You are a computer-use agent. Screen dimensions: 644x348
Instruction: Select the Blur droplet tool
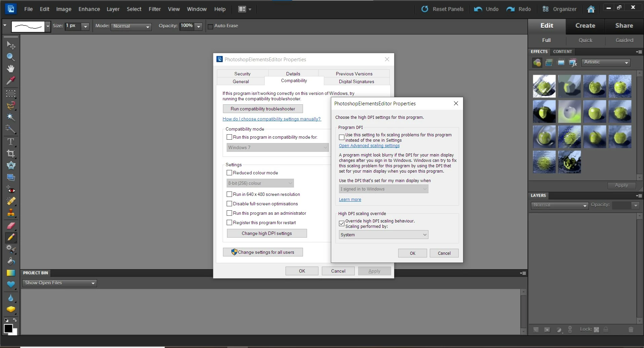coord(11,298)
